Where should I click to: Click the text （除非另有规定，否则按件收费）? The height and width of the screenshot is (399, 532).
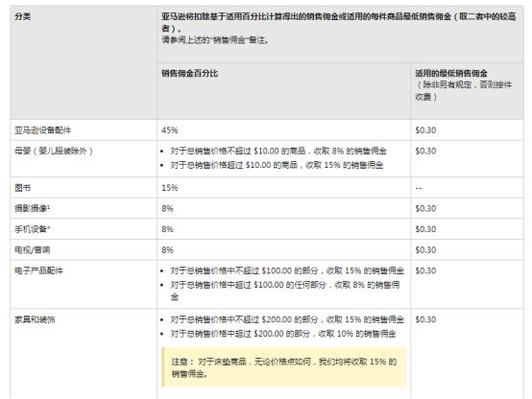pos(464,90)
